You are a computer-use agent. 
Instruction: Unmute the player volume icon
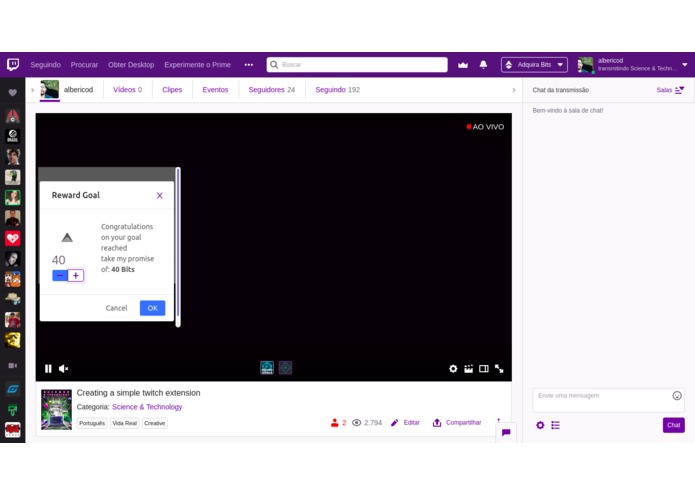pos(63,369)
